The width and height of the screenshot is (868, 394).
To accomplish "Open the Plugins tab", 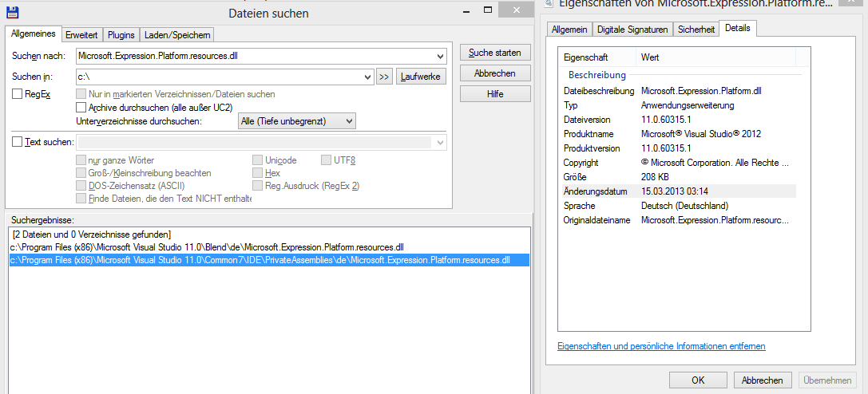I will tap(121, 35).
